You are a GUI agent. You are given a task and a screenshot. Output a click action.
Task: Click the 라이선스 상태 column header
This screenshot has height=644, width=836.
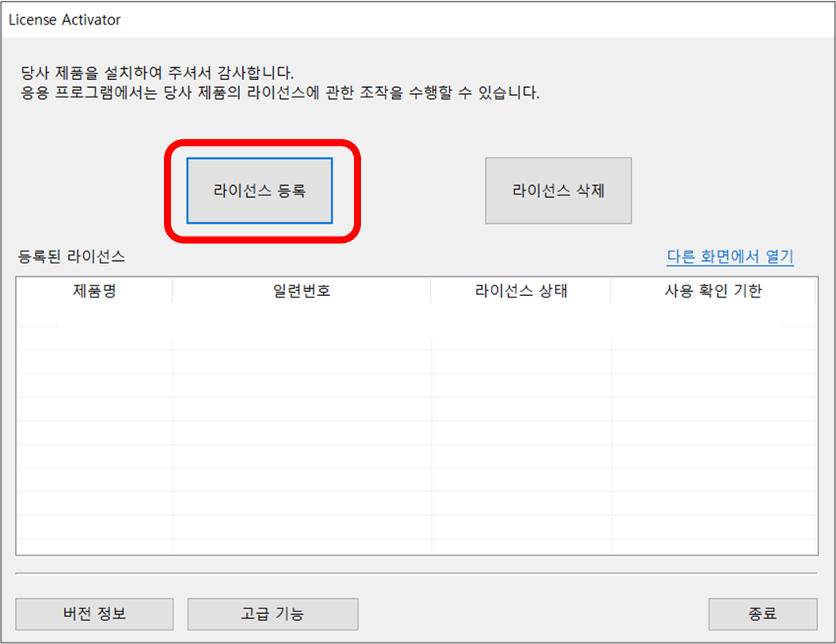[x=521, y=291]
